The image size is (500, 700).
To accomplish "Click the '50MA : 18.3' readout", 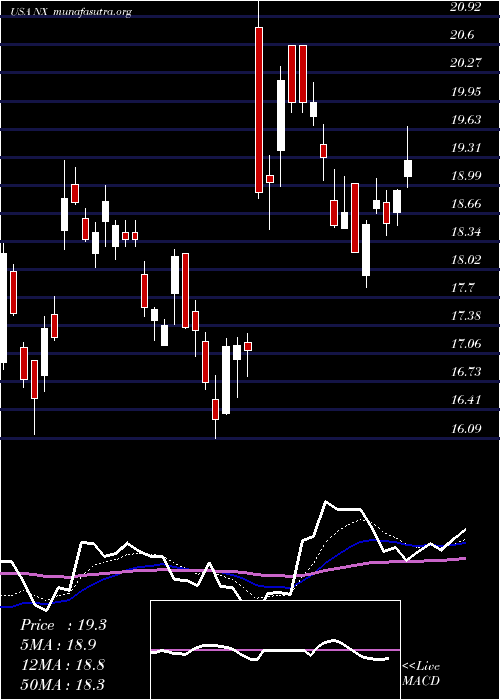I will (62, 684).
